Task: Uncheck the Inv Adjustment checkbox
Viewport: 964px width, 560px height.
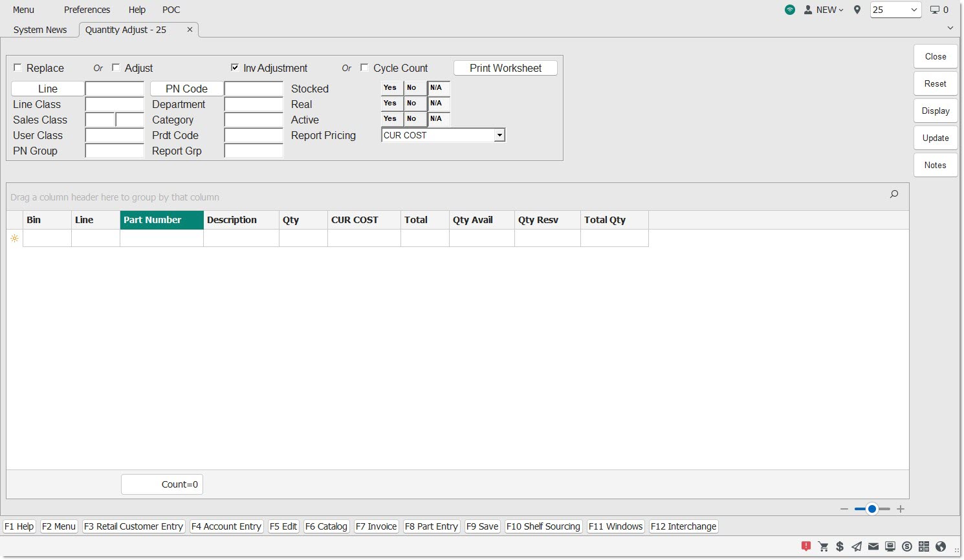Action: click(235, 68)
